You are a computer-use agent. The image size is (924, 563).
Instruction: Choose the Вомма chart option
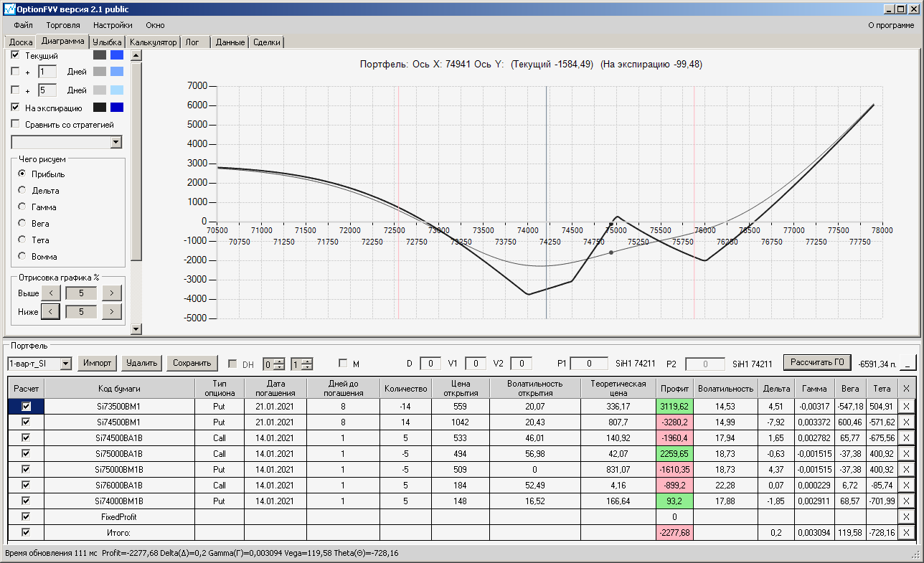[x=22, y=256]
